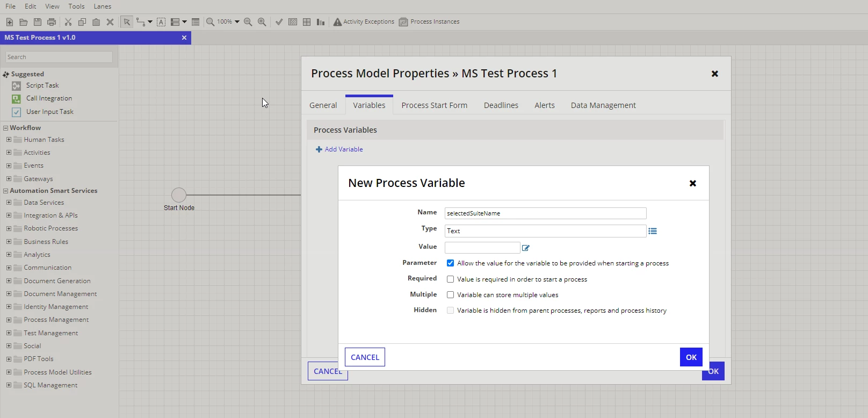Click the Copy toolbar icon
This screenshot has width=868, height=418.
pos(82,22)
